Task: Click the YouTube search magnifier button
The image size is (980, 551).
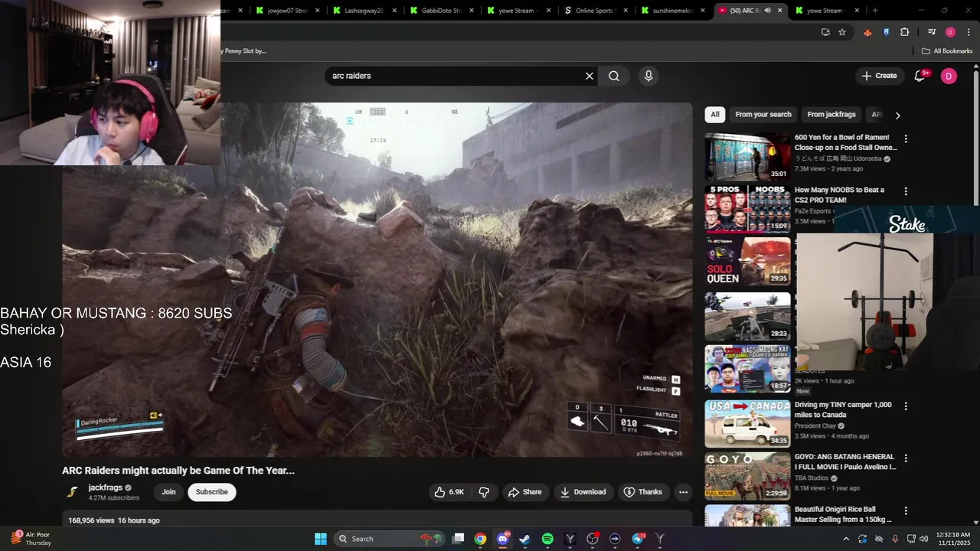Action: 614,76
